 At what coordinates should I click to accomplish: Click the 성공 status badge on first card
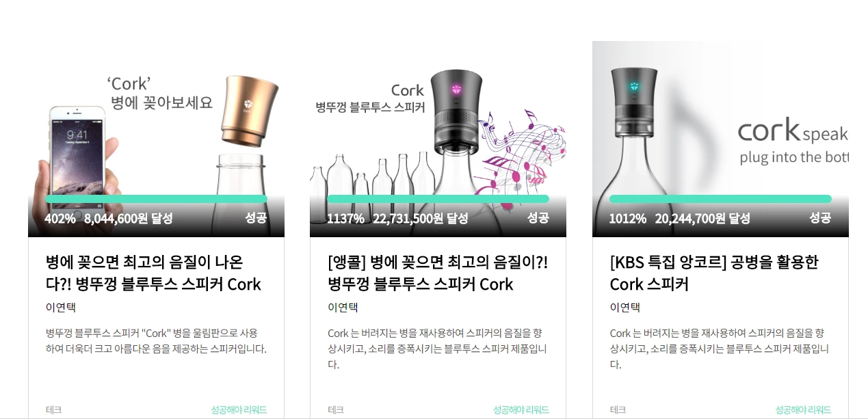[x=256, y=218]
